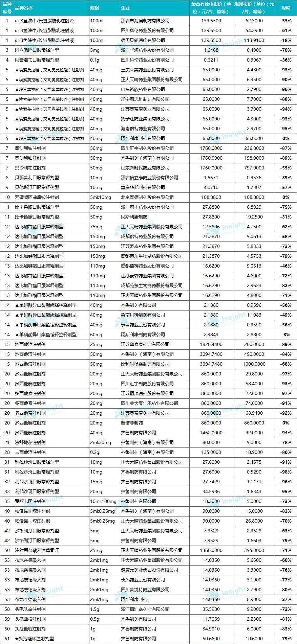Click the 注射用盐酸苯达莫司汀 name cell
The height and width of the screenshot is (644, 297).
point(37,550)
